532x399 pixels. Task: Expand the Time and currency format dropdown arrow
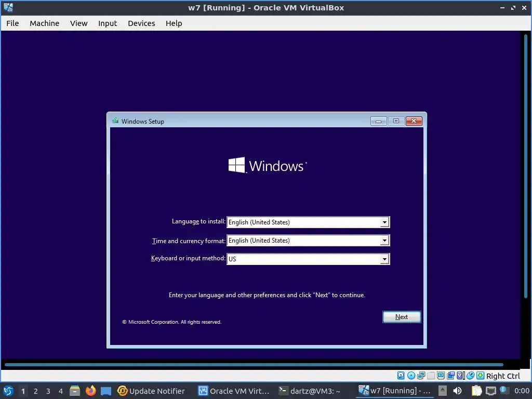[384, 241]
